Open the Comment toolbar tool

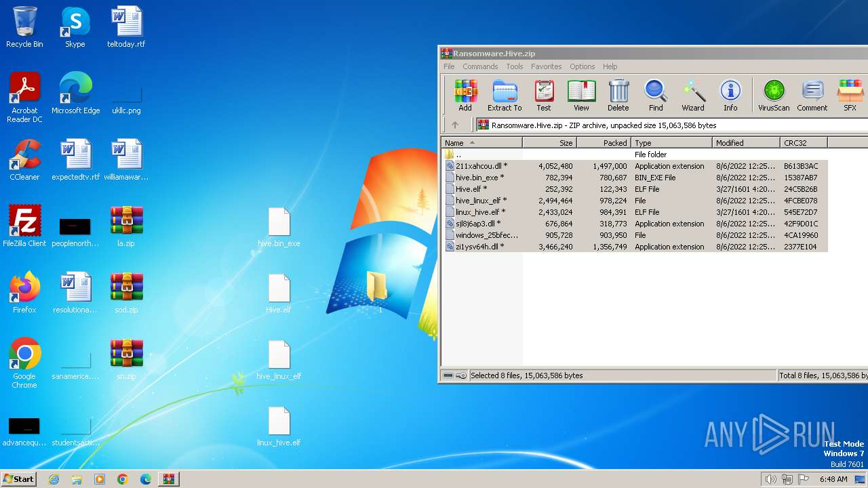pos(812,95)
